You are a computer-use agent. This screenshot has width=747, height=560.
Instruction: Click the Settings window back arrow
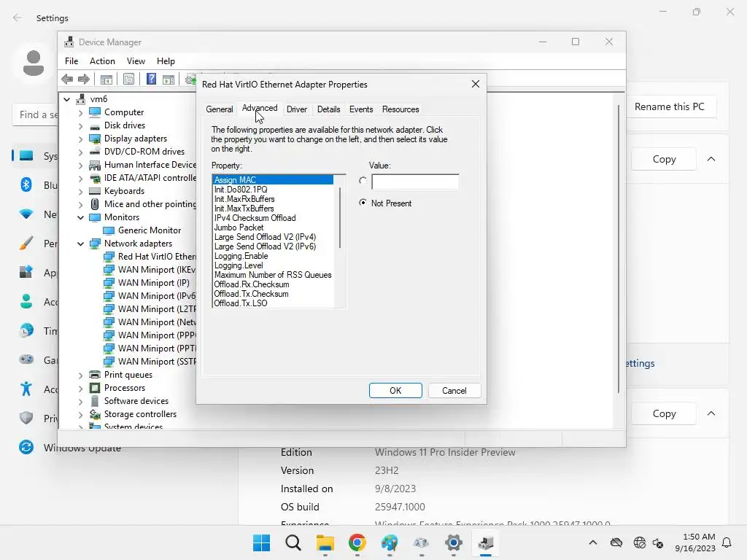18,17
